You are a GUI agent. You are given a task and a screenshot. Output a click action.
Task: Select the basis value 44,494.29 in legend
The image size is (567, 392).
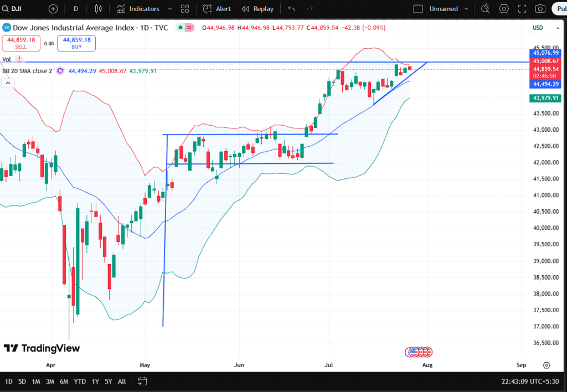(82, 71)
